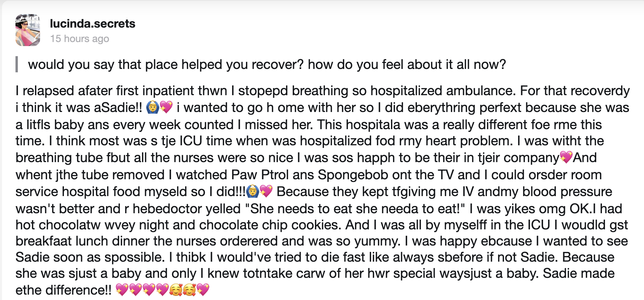Image resolution: width=644 pixels, height=300 pixels.
Task: Click person emoji right after "so I did!!!"
Action: [252, 192]
